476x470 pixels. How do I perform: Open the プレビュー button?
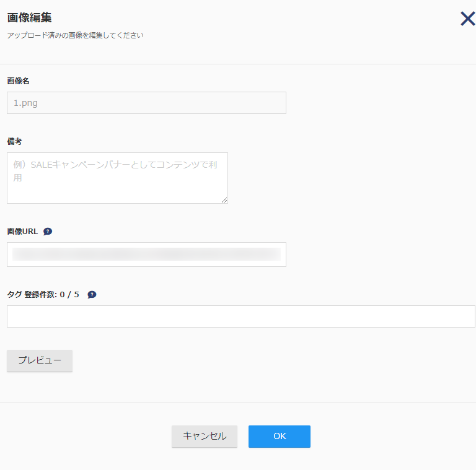40,360
